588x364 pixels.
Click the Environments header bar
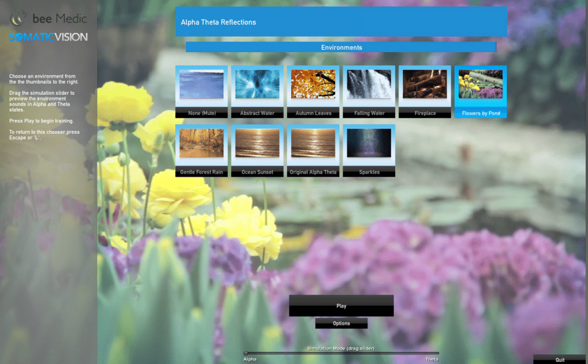(x=341, y=48)
